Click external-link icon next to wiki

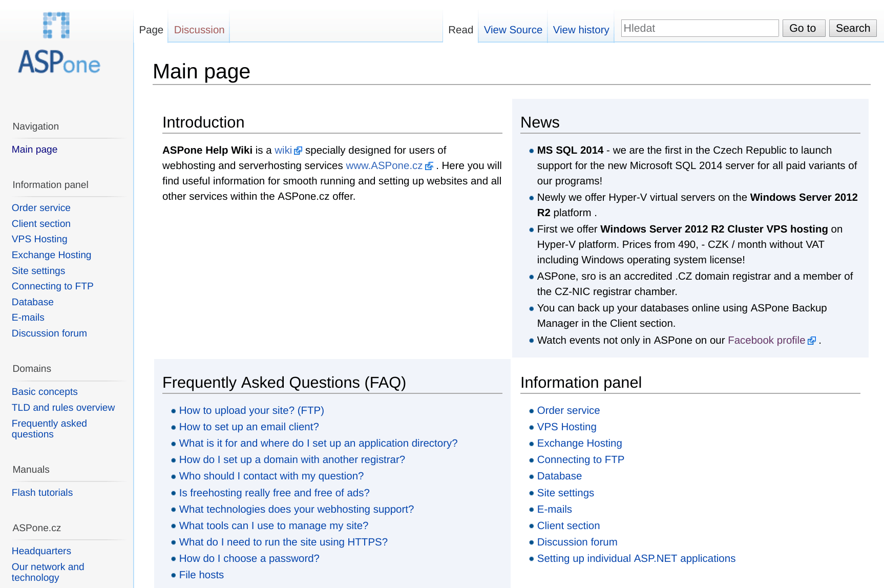pyautogui.click(x=298, y=151)
